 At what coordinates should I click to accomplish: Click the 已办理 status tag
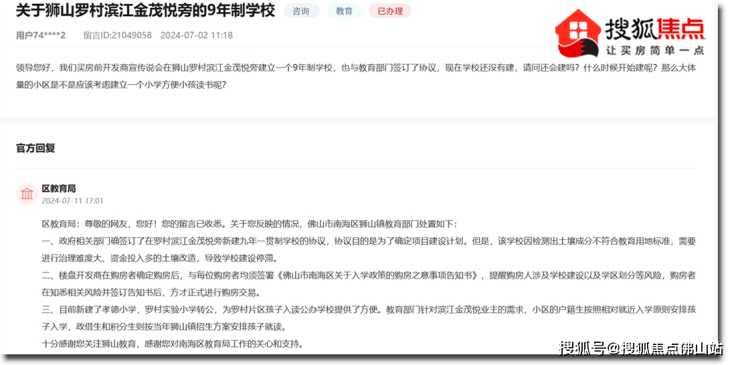(x=390, y=11)
